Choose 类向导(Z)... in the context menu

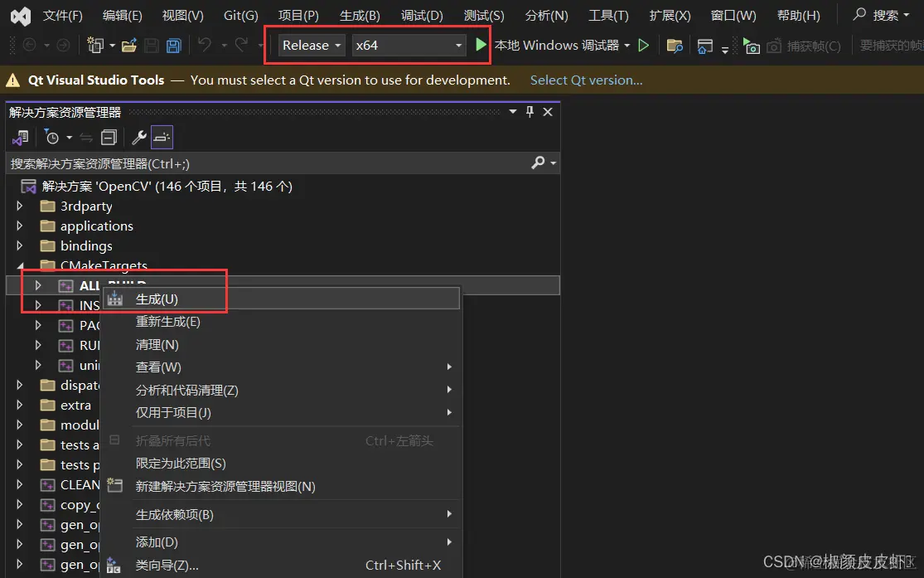click(x=281, y=565)
